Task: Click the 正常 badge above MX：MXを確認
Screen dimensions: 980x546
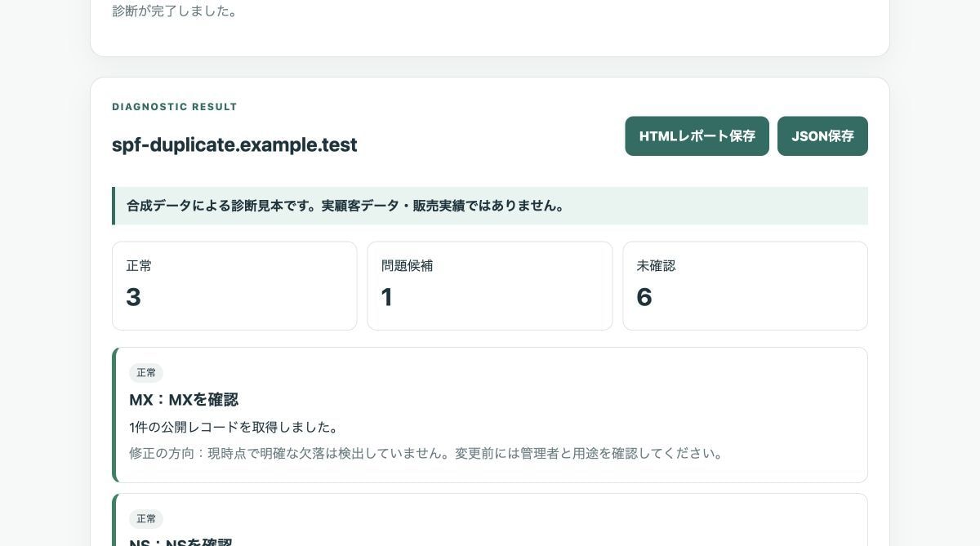Action: click(x=146, y=373)
